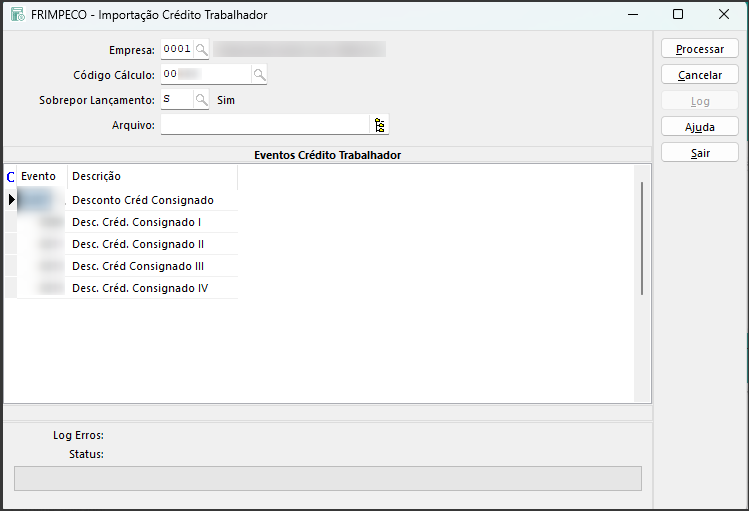This screenshot has width=749, height=511.
Task: Click the Evento column header
Action: click(x=42, y=176)
